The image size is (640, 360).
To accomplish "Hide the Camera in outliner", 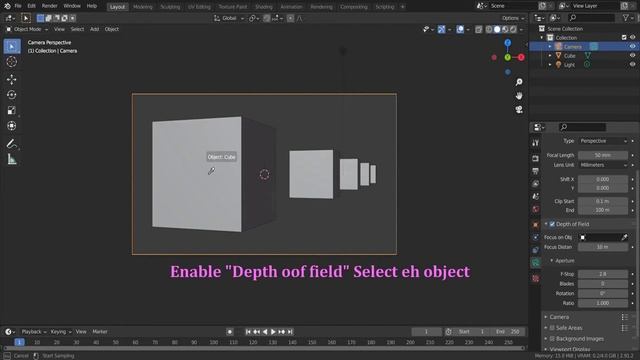I will [x=632, y=47].
